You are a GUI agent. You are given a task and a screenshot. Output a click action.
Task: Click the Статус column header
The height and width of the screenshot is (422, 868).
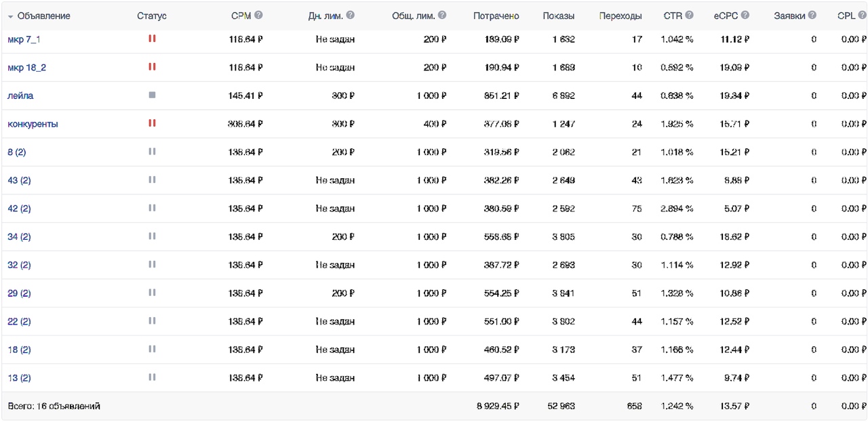tap(152, 16)
